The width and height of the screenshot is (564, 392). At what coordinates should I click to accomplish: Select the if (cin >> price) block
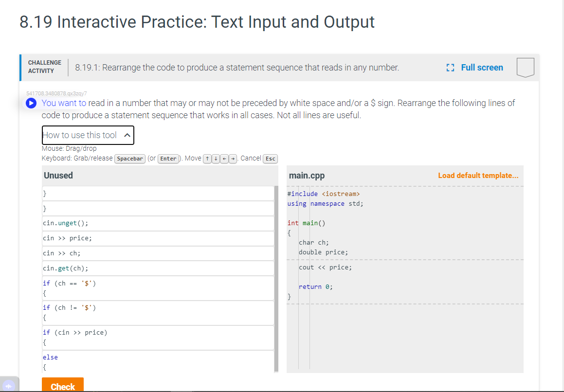click(x=158, y=338)
